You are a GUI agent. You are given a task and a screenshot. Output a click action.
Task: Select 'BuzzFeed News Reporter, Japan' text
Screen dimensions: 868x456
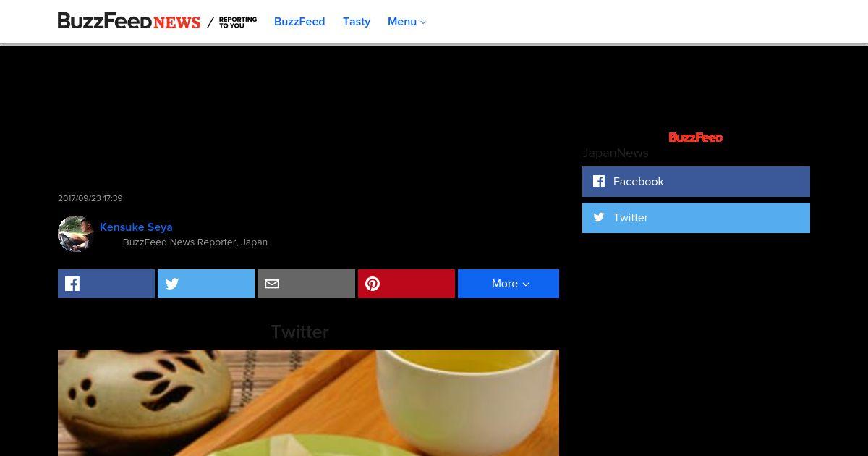(195, 242)
